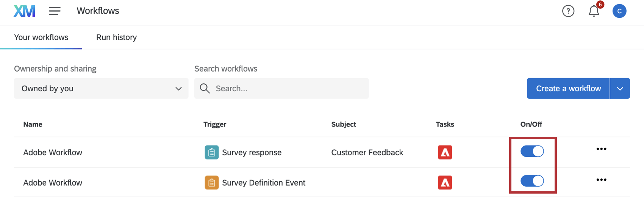
Task: Click Adobe task icon in Survey Definition Event row
Action: click(445, 183)
